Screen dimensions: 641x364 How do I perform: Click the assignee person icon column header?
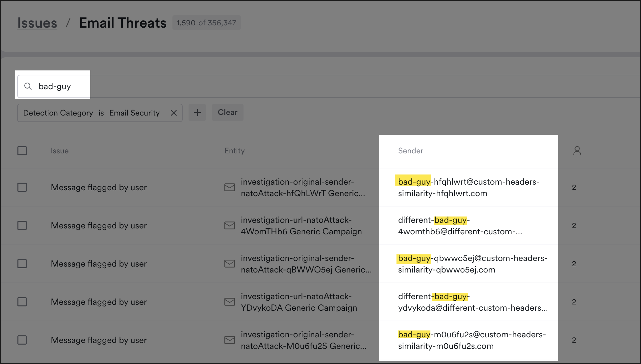point(577,151)
